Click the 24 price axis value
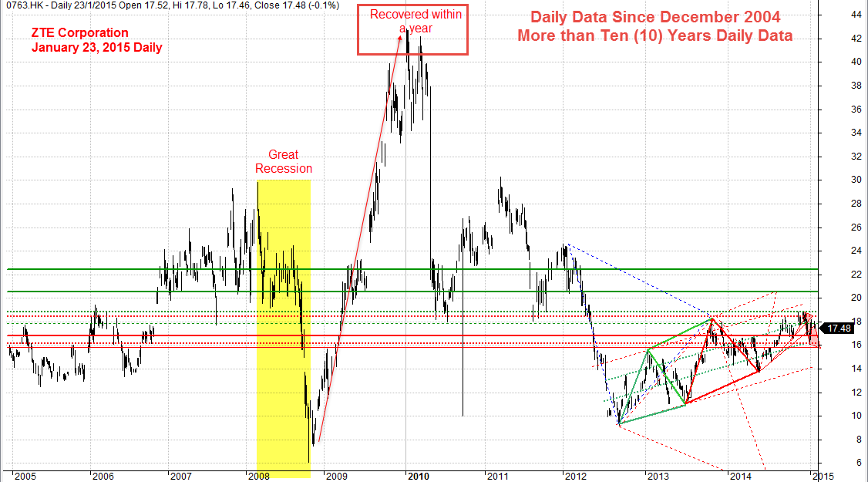Screen dimensions: 868x482 (856, 251)
